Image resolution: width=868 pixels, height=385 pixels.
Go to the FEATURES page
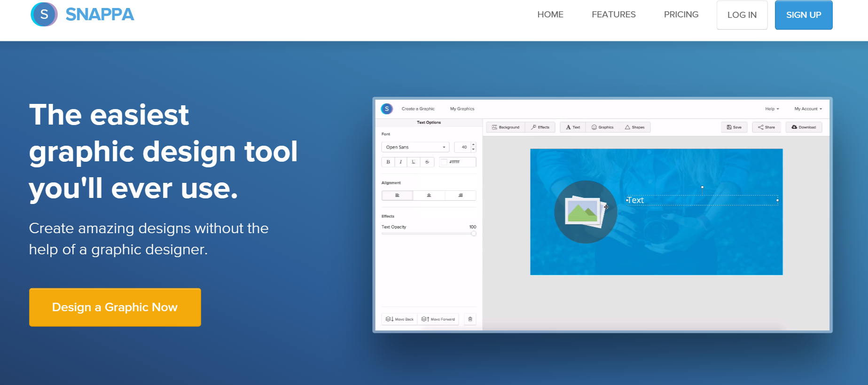(x=613, y=15)
